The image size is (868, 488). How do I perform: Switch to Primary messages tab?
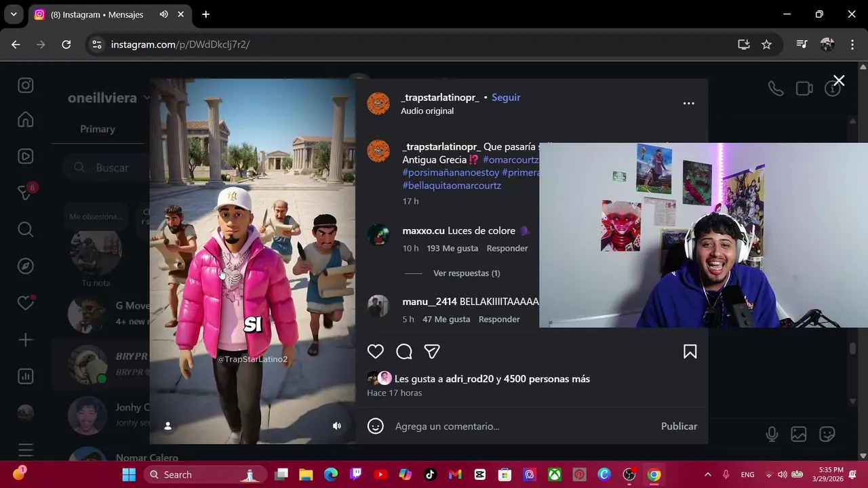coord(98,129)
